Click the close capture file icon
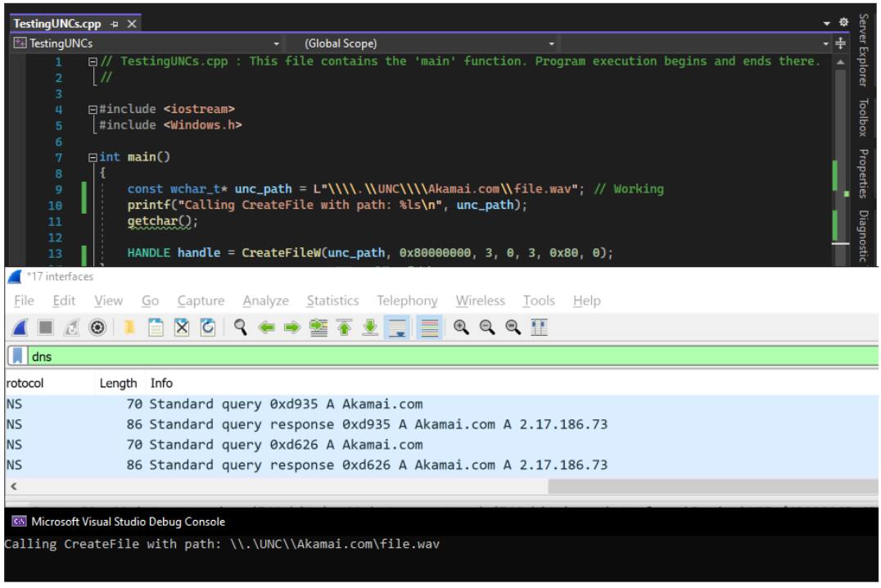881x588 pixels. click(x=183, y=328)
